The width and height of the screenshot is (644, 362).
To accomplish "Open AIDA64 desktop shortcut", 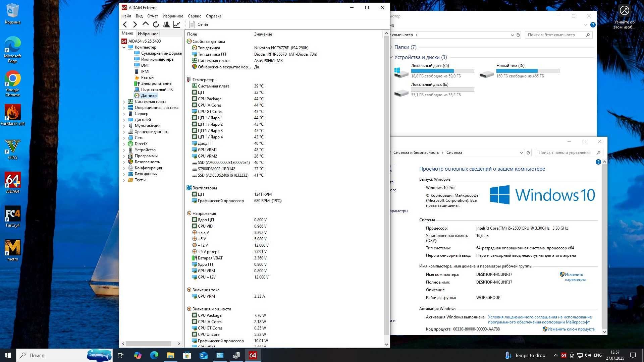I will pos(12,183).
